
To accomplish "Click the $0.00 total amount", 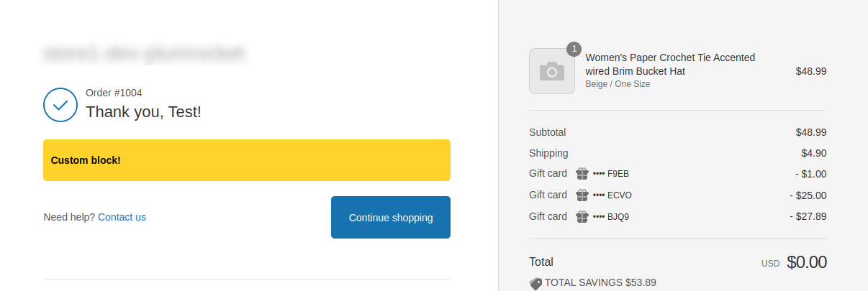I will pos(807,262).
